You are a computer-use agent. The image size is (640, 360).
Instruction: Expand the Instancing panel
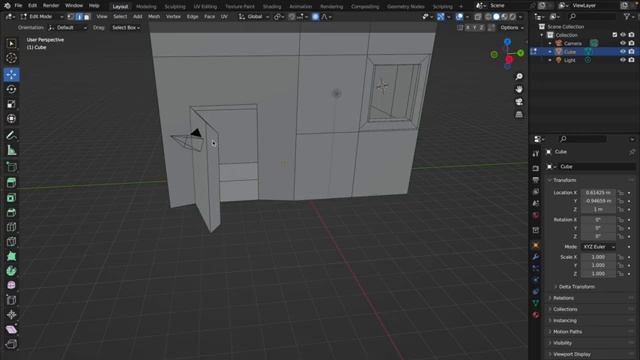pyautogui.click(x=565, y=321)
